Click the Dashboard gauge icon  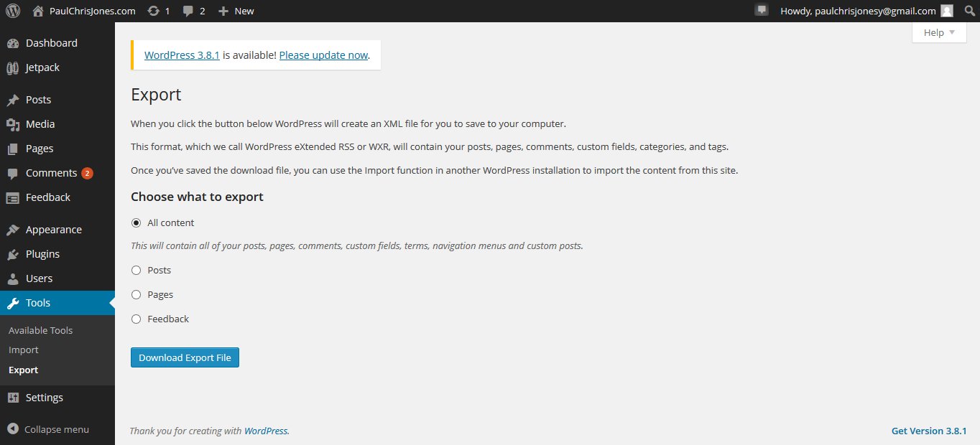13,43
